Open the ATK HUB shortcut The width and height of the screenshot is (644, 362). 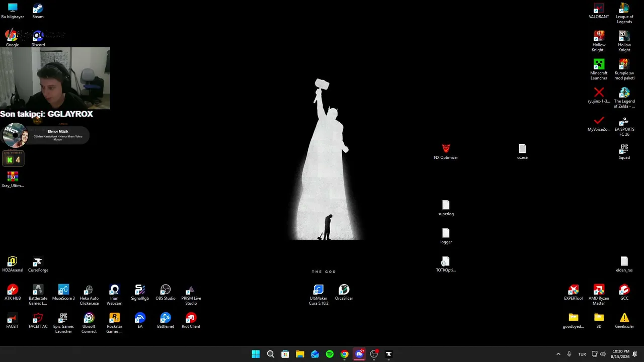click(x=13, y=293)
